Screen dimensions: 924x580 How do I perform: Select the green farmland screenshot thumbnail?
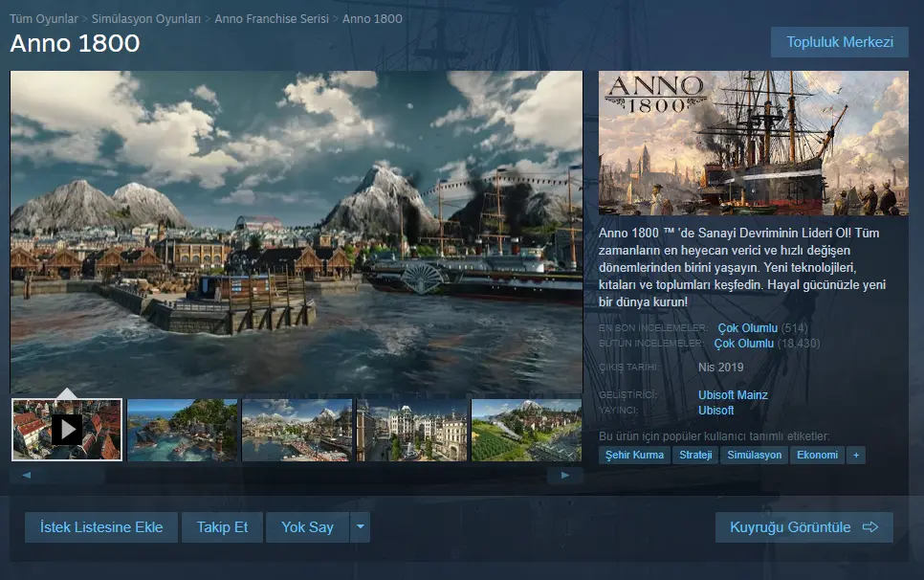click(527, 430)
